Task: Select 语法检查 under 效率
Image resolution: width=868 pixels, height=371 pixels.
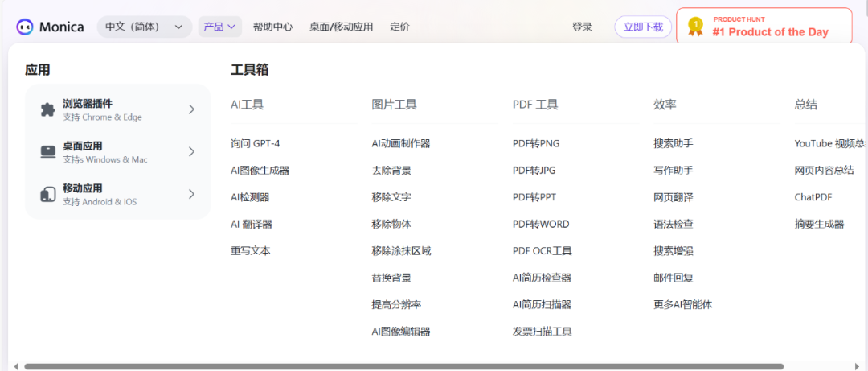Action: click(x=674, y=224)
